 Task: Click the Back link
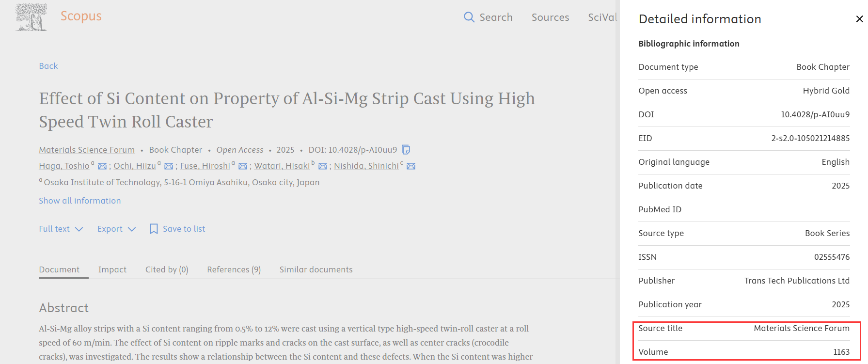point(48,66)
